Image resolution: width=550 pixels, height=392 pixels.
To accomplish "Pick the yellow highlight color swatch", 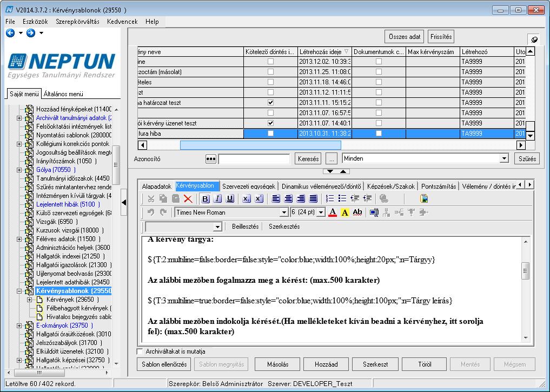I will [x=345, y=212].
